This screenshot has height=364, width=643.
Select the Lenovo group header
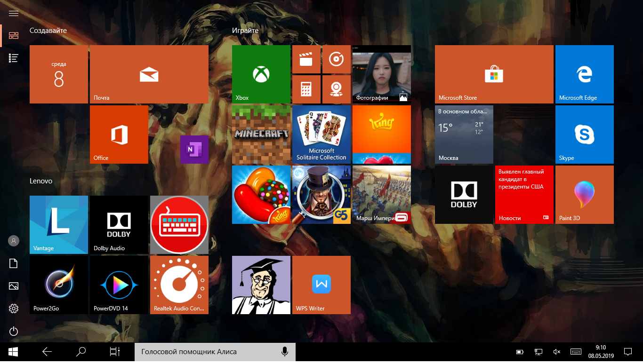point(41,181)
